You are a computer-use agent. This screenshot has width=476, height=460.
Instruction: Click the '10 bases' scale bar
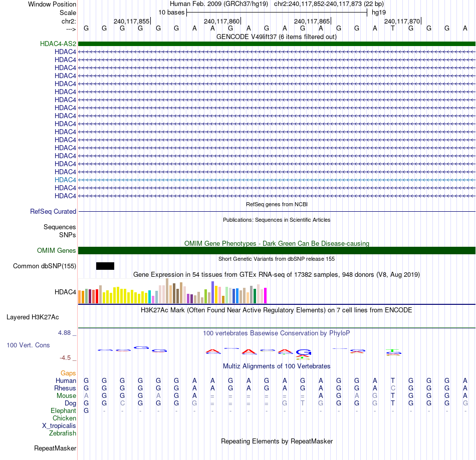coord(277,13)
